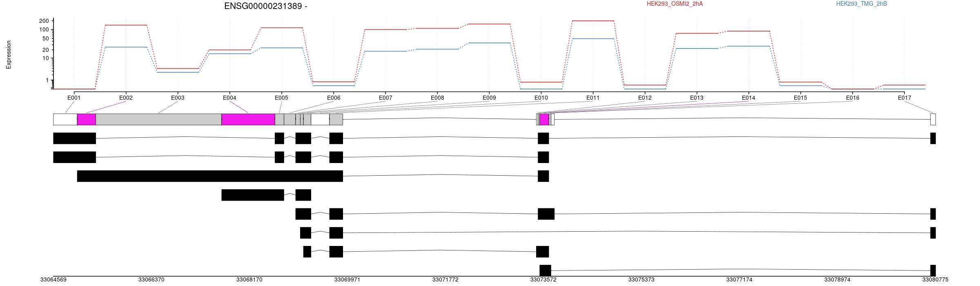Viewport: 980px width, 286px height.
Task: Click genomic coordinate 33077174
Action: [x=739, y=280]
